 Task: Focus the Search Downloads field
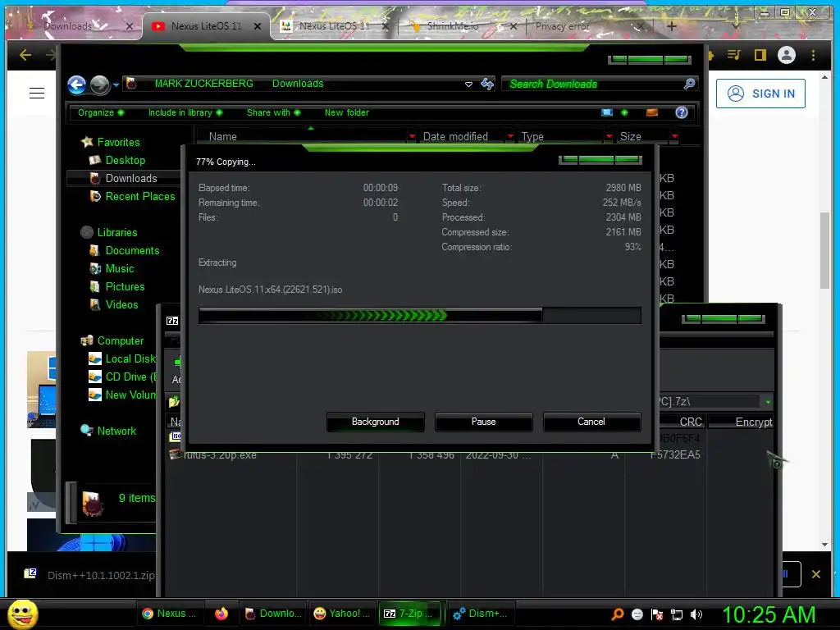(592, 84)
